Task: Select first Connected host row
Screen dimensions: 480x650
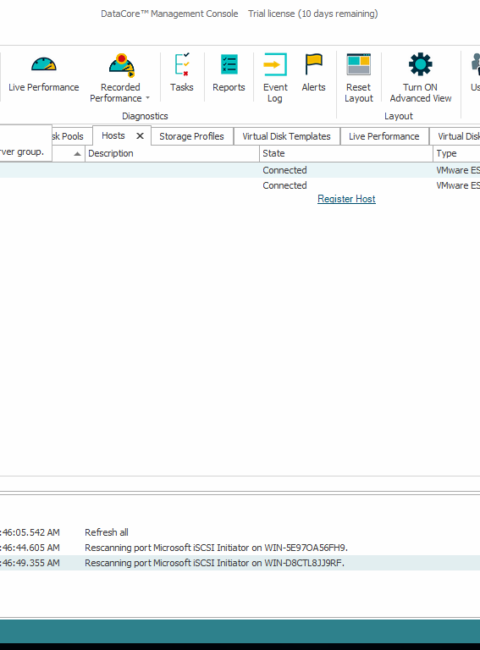Action: 240,170
